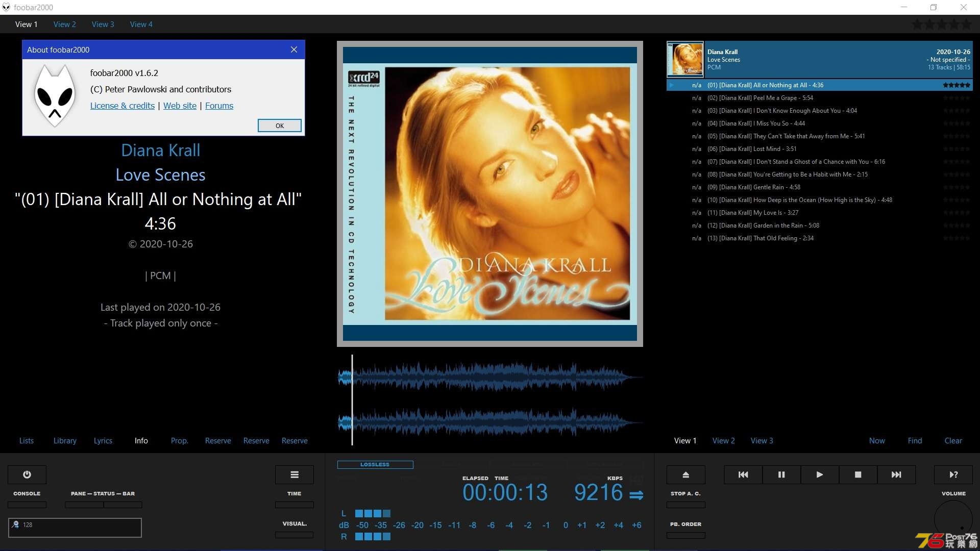This screenshot has width=980, height=551.
Task: Click the search magnifier icon in the search box
Action: point(15,524)
